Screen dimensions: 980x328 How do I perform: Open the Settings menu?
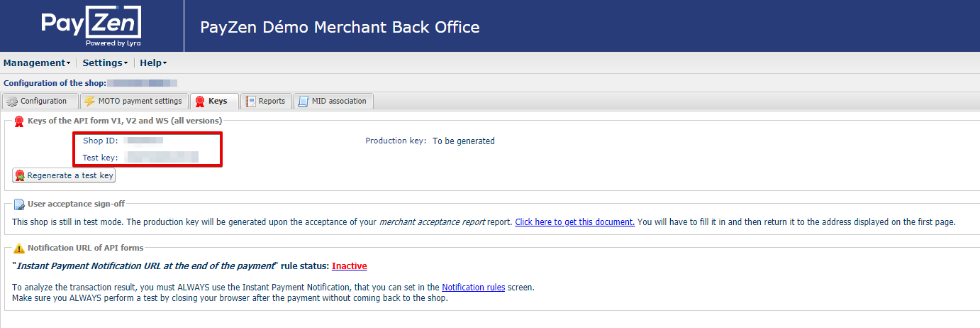(105, 62)
